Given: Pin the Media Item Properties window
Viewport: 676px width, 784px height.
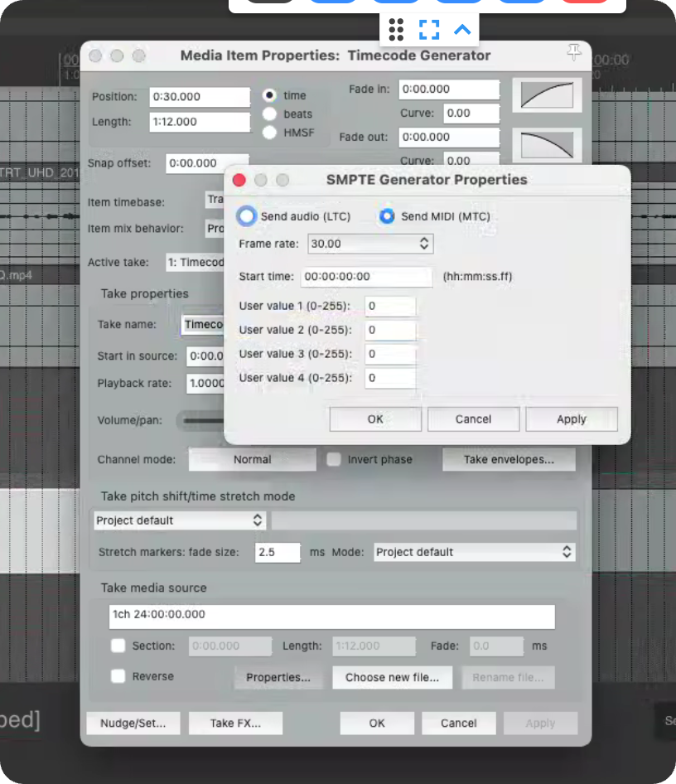Looking at the screenshot, I should tap(574, 52).
